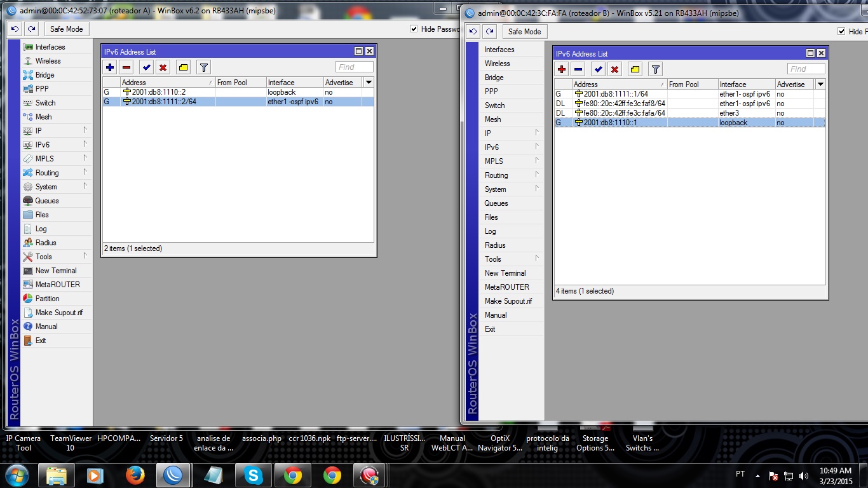
Task: Open Mesh in roteador A sidebar
Action: pyautogui.click(x=57, y=117)
